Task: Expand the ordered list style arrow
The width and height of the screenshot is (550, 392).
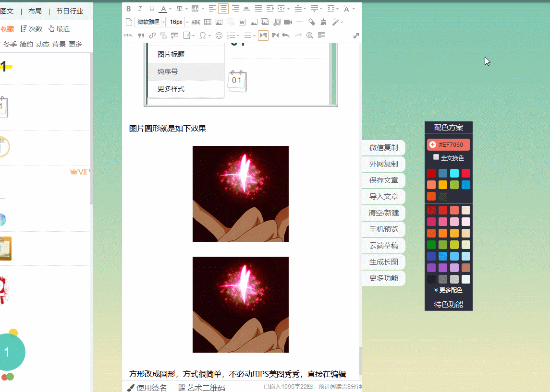Action: (x=238, y=36)
